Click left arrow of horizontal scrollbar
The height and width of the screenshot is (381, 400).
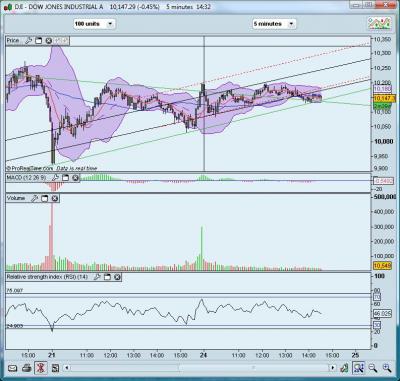(67, 368)
